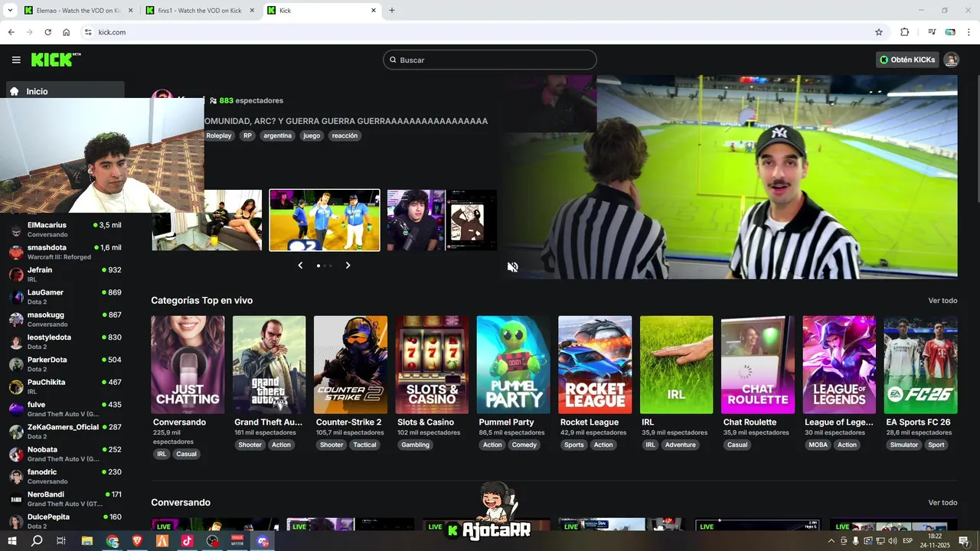Close the Elemao VOD tab

point(130,11)
